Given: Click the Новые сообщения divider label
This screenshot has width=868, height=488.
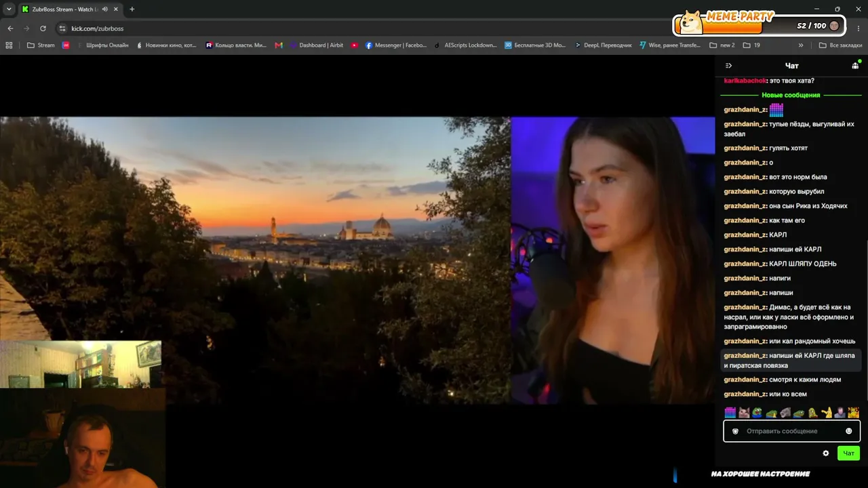Looking at the screenshot, I should [x=791, y=95].
